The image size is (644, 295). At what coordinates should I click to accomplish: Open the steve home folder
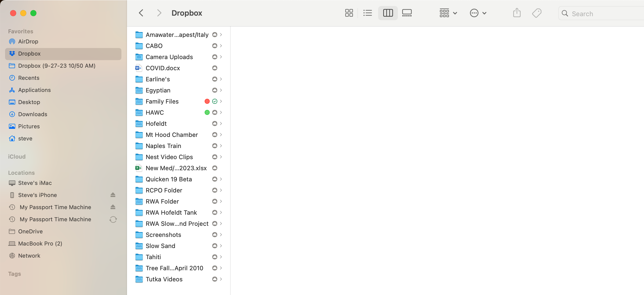pos(63,138)
